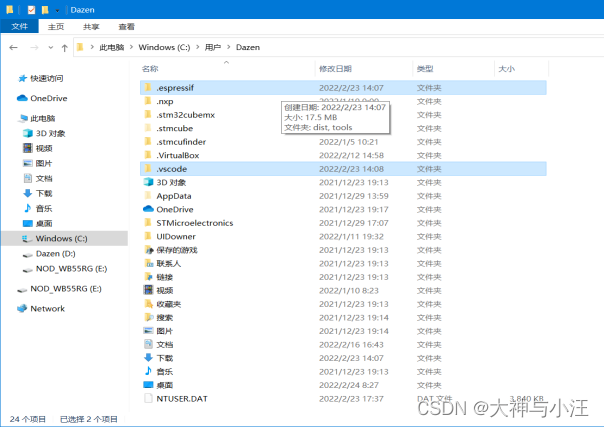This screenshot has height=427, width=604.
Task: Click the 3D 对象 icon in file list
Action: (148, 182)
